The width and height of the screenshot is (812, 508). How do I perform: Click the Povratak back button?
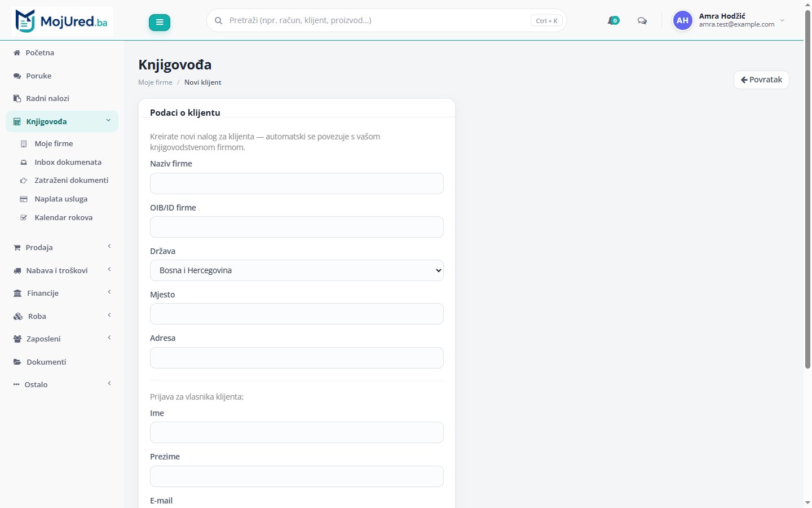click(761, 80)
